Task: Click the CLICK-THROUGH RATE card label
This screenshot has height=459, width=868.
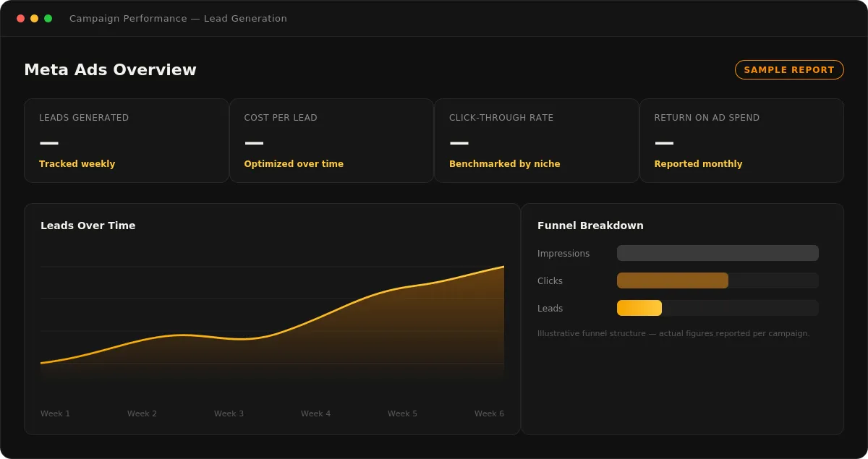Action: (x=501, y=118)
